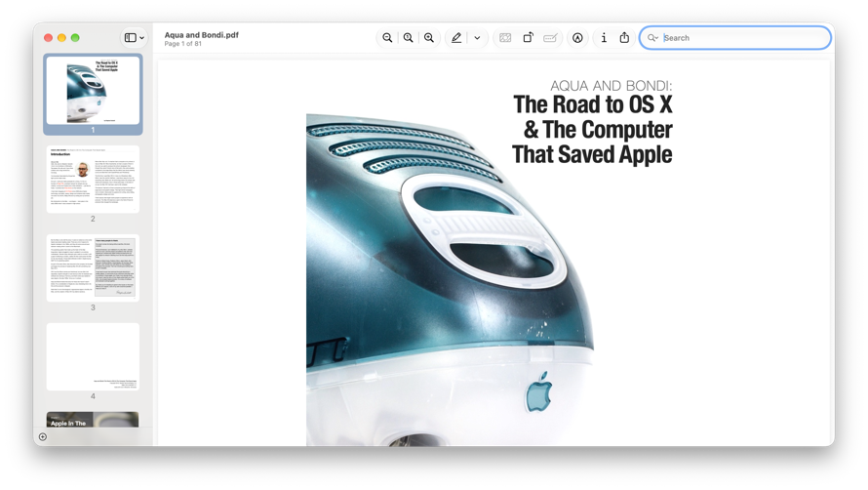Viewport: 868px width, 490px height.
Task: Select the page 1 thumbnail
Action: pos(93,91)
